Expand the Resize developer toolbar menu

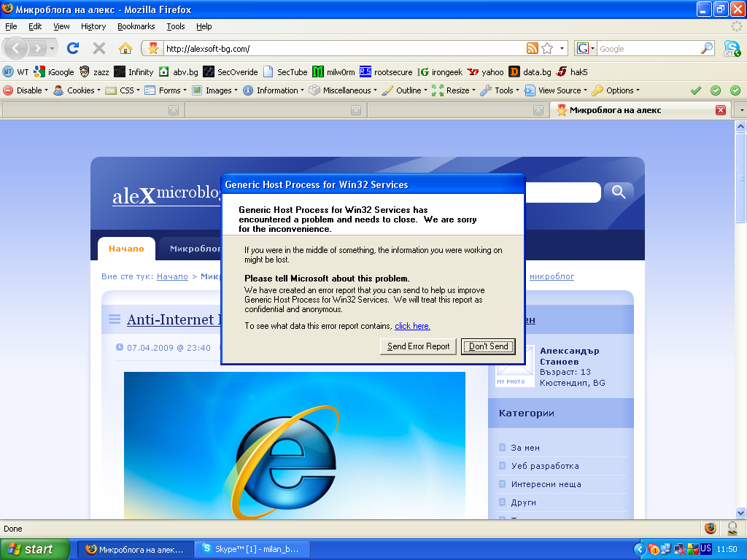pos(454,90)
